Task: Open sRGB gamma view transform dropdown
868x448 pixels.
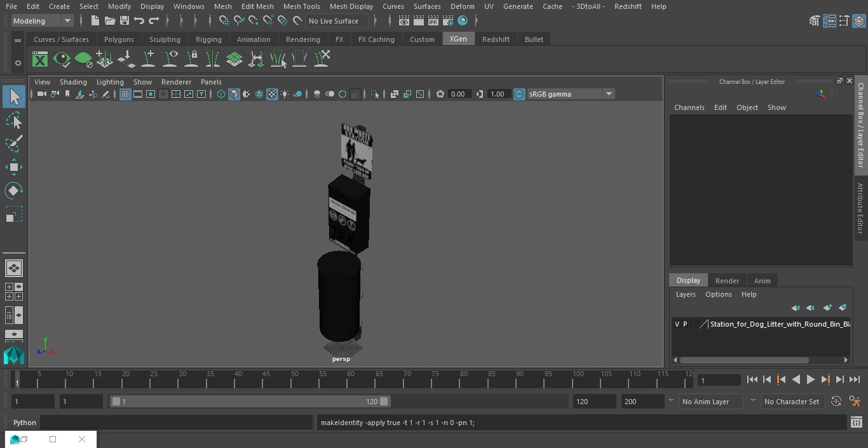Action: coord(570,94)
